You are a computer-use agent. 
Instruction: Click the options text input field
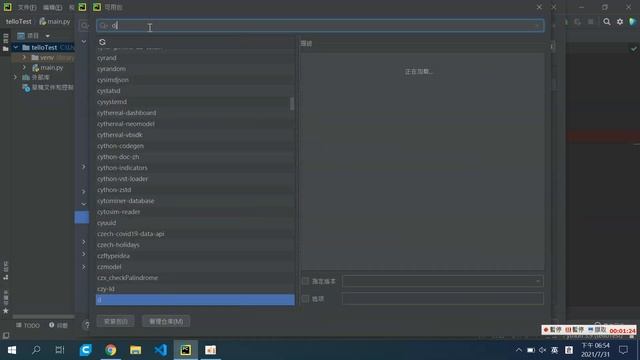[x=443, y=298]
